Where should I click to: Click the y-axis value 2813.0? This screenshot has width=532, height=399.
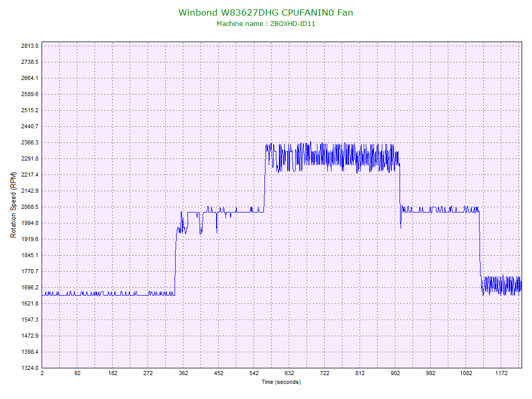click(30, 46)
